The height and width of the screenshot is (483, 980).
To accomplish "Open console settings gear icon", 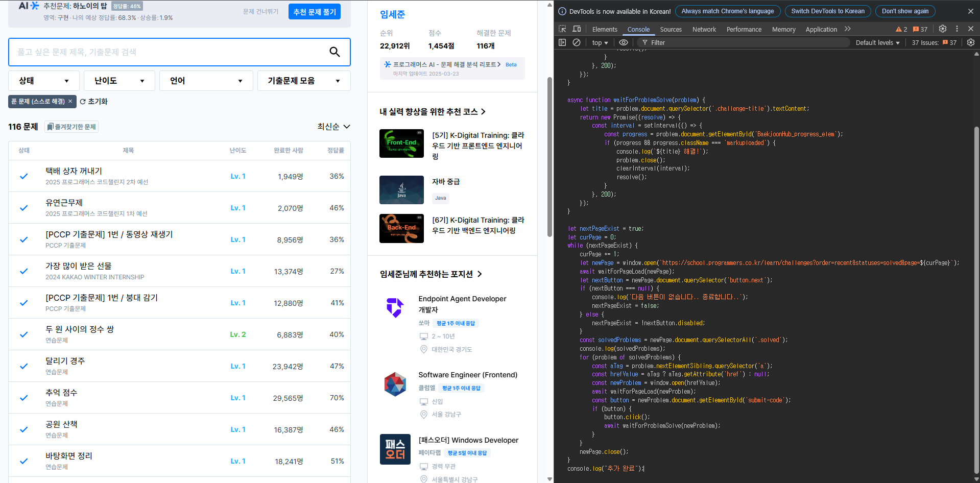I will (x=971, y=42).
